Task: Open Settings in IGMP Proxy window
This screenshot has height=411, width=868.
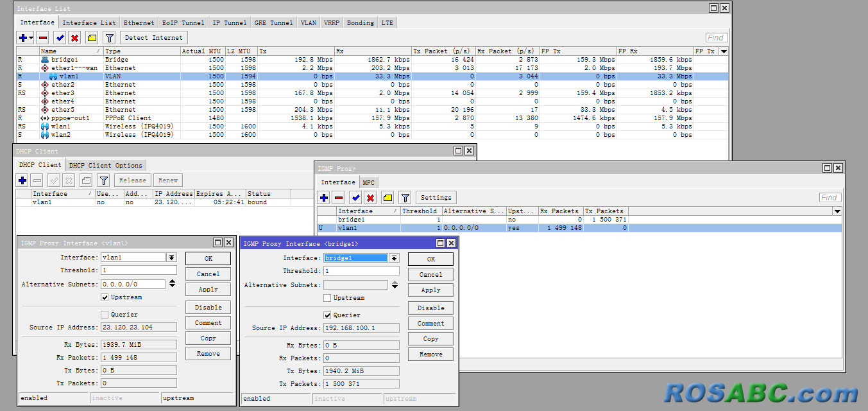Action: pyautogui.click(x=436, y=197)
